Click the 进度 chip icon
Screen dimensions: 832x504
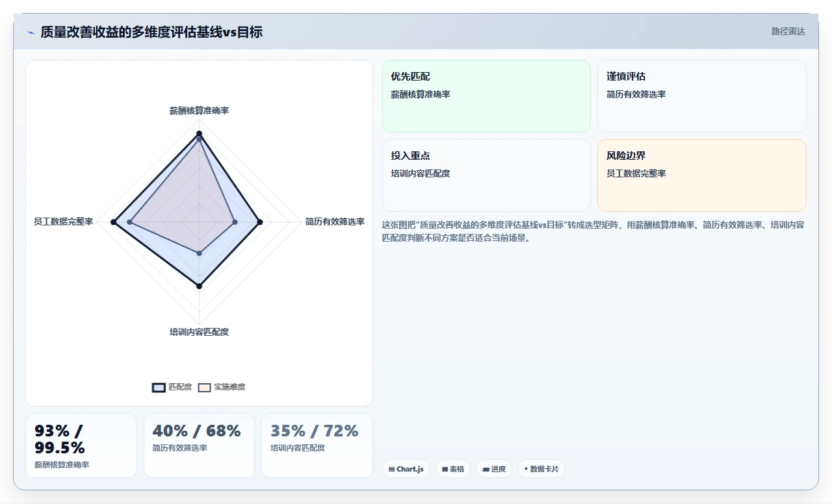486,469
